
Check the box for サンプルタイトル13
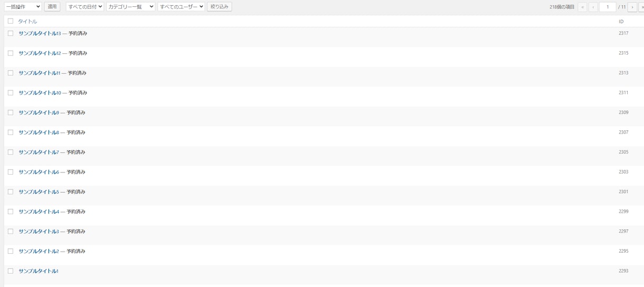tap(10, 33)
